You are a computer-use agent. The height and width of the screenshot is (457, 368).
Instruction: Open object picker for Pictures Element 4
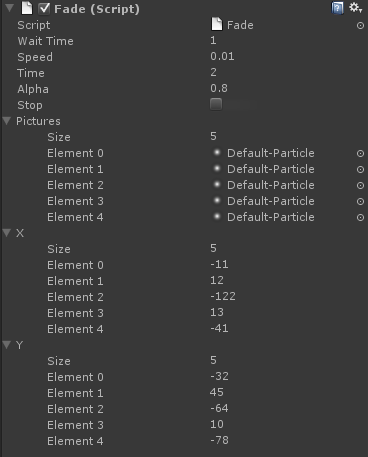click(x=360, y=217)
